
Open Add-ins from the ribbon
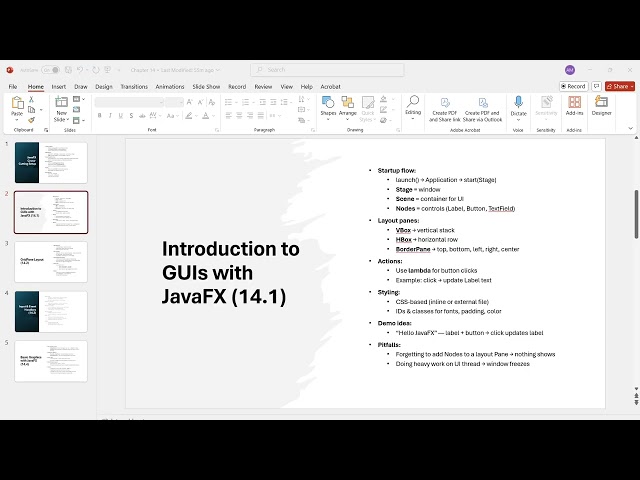[x=574, y=106]
